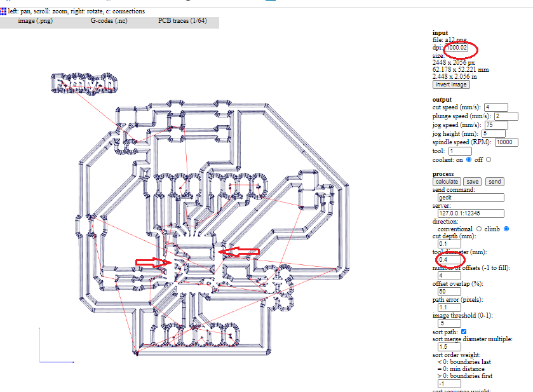Focus the cut speed field

(496, 107)
